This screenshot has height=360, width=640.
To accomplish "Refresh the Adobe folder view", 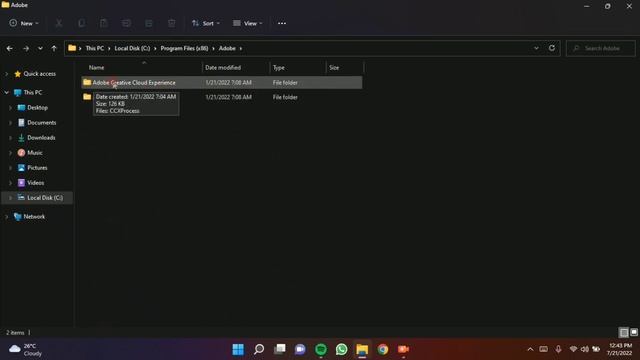I will click(552, 48).
